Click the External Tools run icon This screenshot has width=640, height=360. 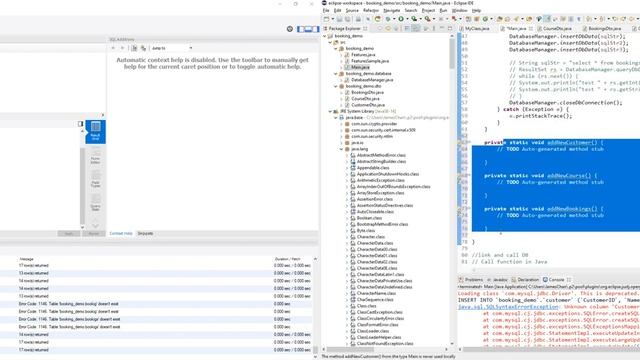[427, 19]
